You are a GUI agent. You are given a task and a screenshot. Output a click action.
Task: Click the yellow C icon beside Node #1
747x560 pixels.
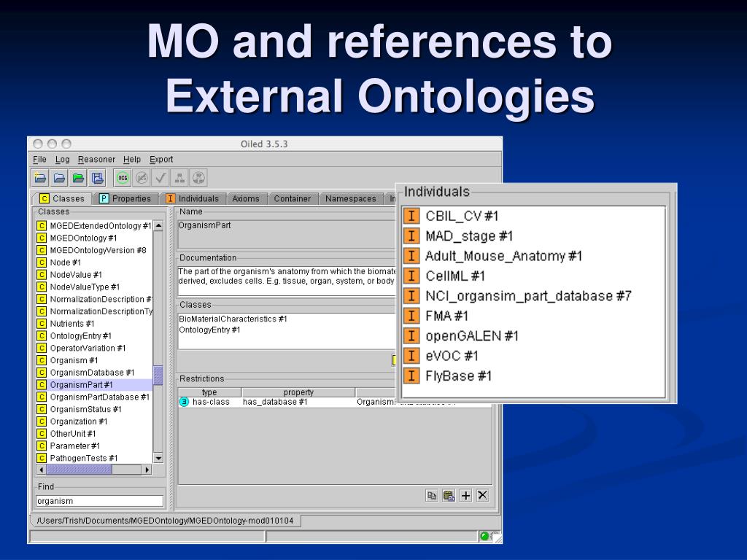42,262
